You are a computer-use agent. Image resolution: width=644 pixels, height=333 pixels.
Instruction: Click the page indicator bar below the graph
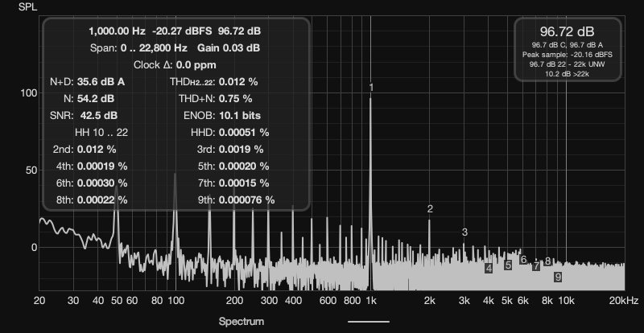(369, 321)
